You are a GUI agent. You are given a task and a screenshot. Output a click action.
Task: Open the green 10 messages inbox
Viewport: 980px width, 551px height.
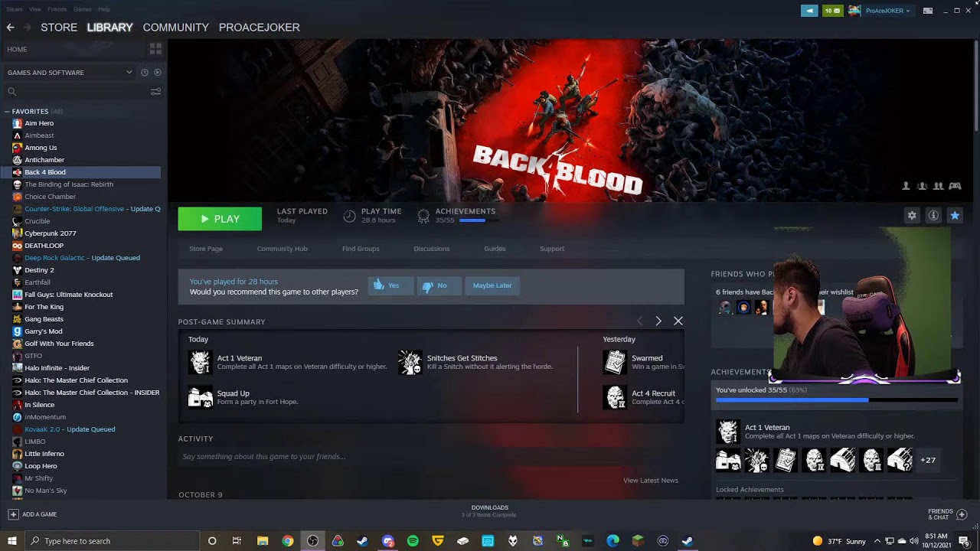coord(832,11)
